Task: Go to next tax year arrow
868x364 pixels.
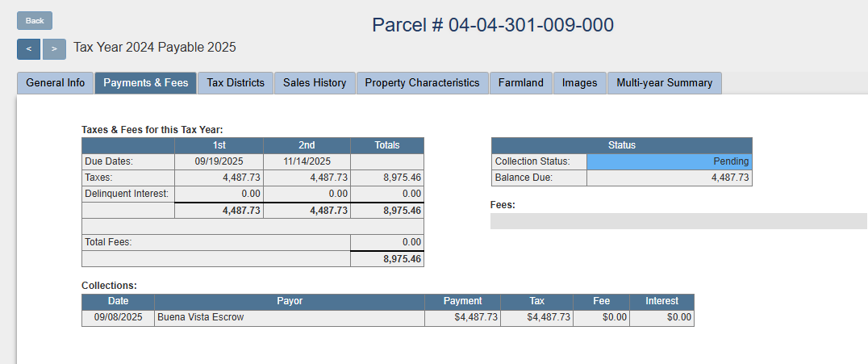Action: coord(54,48)
